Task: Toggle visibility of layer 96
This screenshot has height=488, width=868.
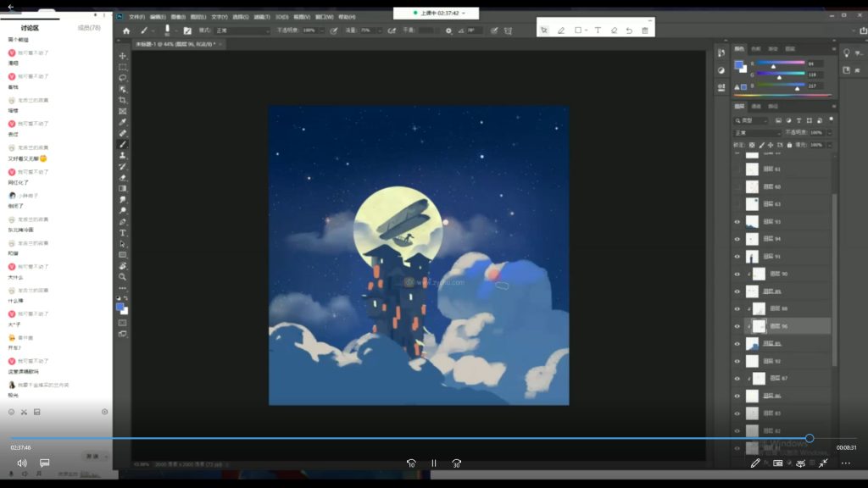Action: pyautogui.click(x=737, y=326)
